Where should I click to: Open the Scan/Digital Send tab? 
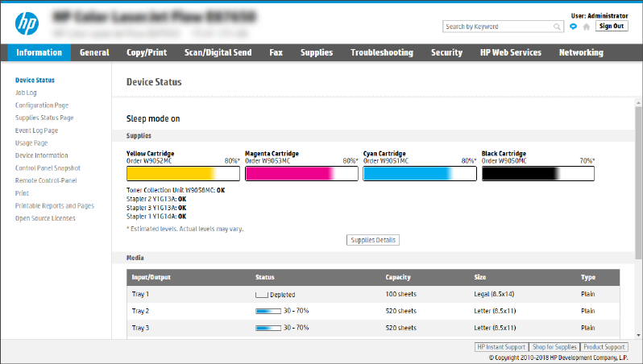(x=218, y=52)
